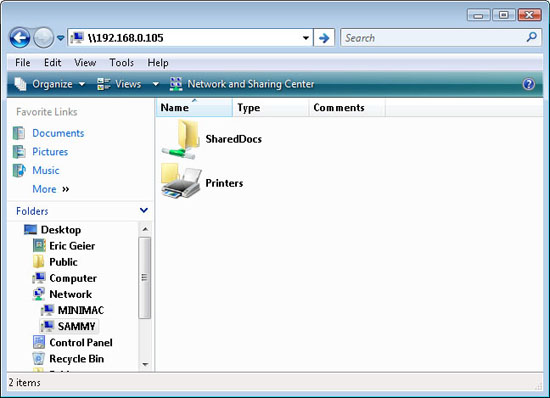Select Computer in the folder tree

pyautogui.click(x=73, y=278)
